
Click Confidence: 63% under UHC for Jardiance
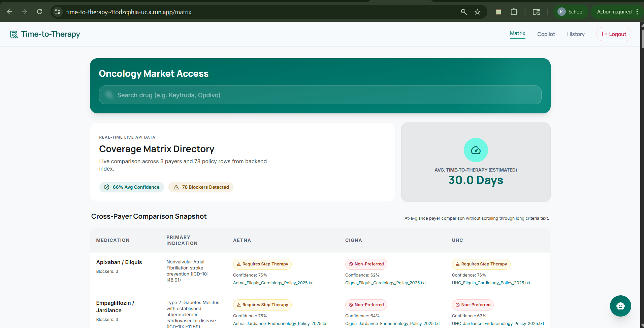(469, 316)
